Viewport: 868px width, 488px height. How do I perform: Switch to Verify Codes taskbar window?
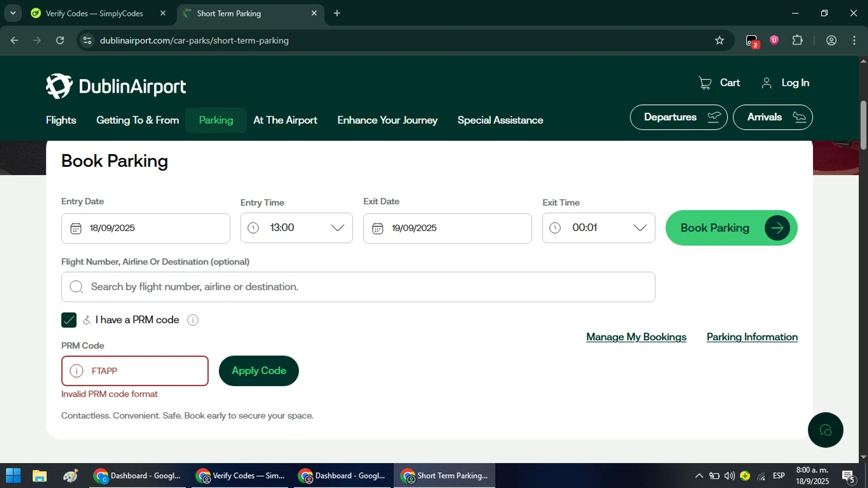tap(240, 476)
